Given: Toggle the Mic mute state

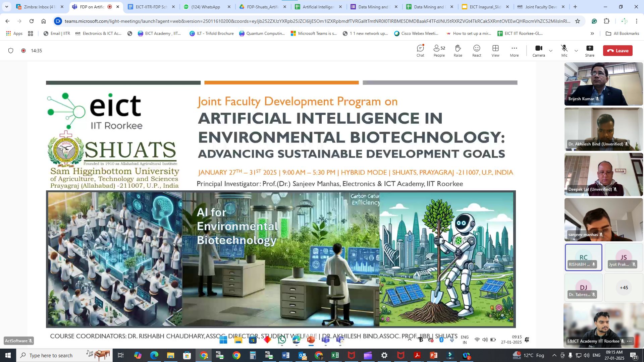Looking at the screenshot, I should tap(564, 51).
